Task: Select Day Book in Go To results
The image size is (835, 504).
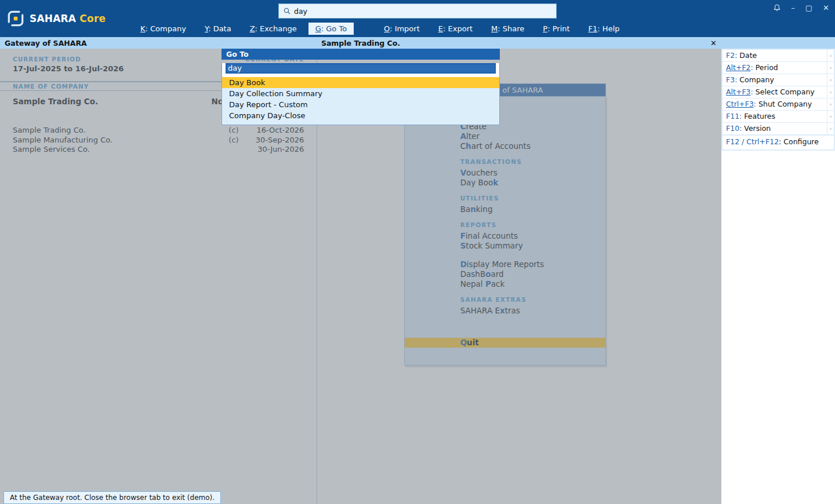Action: (361, 83)
